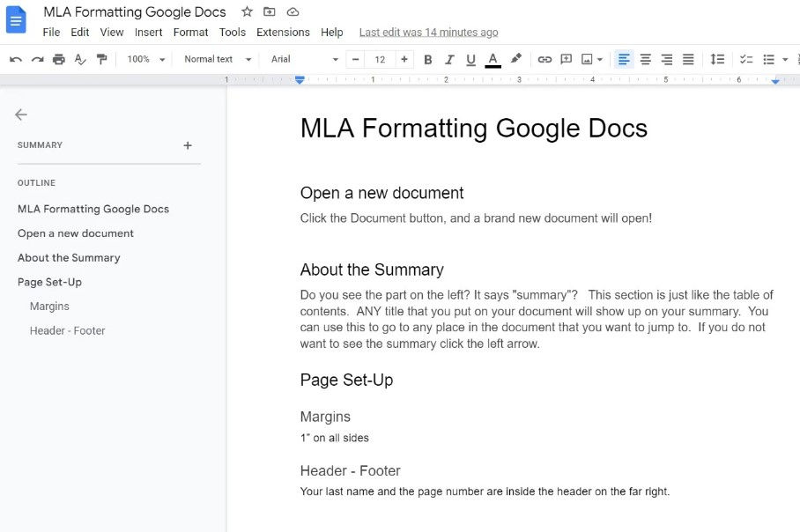Click the About the Summary heading in page
Image resolution: width=800 pixels, height=532 pixels.
[372, 270]
